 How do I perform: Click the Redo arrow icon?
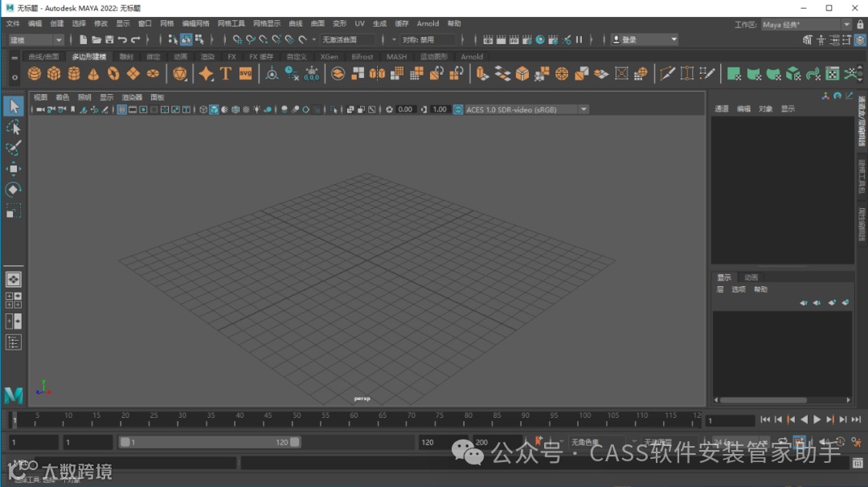(136, 39)
